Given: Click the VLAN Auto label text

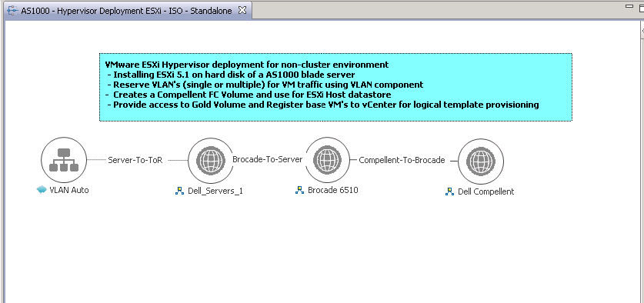Looking at the screenshot, I should click(69, 190).
